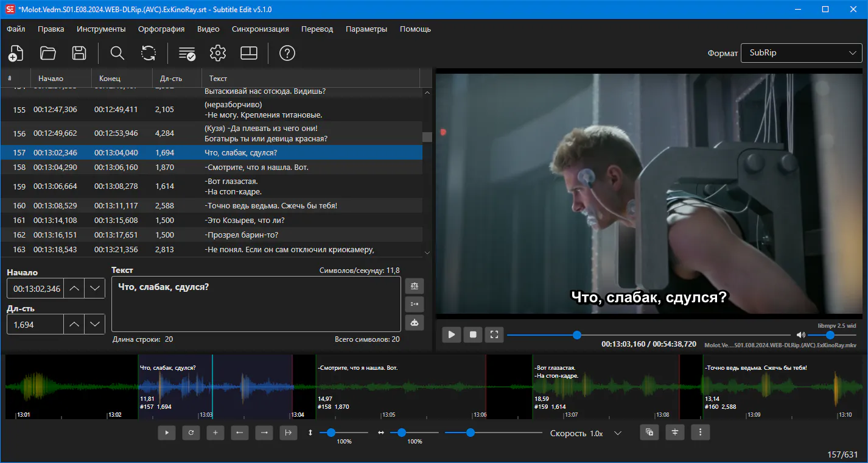Click the set start and offset rest button
Viewport: 868px width, 463px height.
289,433
